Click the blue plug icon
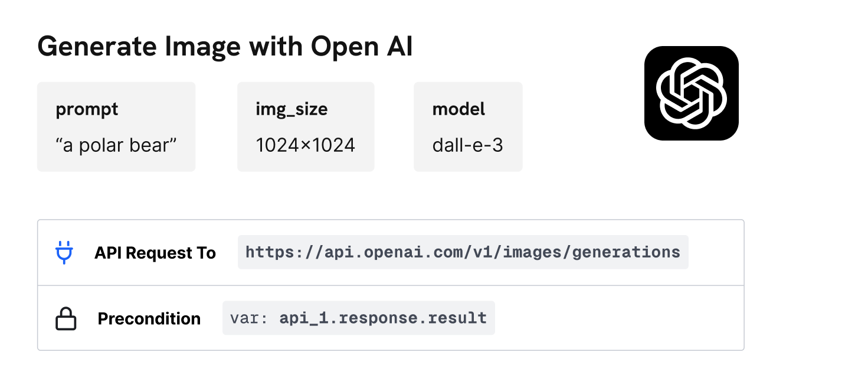The image size is (868, 388). (64, 253)
